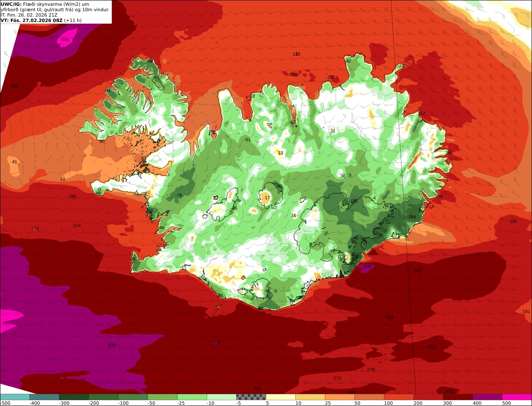Click the 208 value north of Iceland
This screenshot has width=532, height=406.
click(293, 74)
